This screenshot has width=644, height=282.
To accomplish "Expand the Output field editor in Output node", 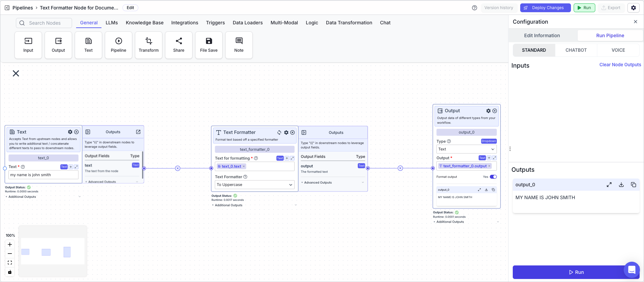I will click(495, 158).
